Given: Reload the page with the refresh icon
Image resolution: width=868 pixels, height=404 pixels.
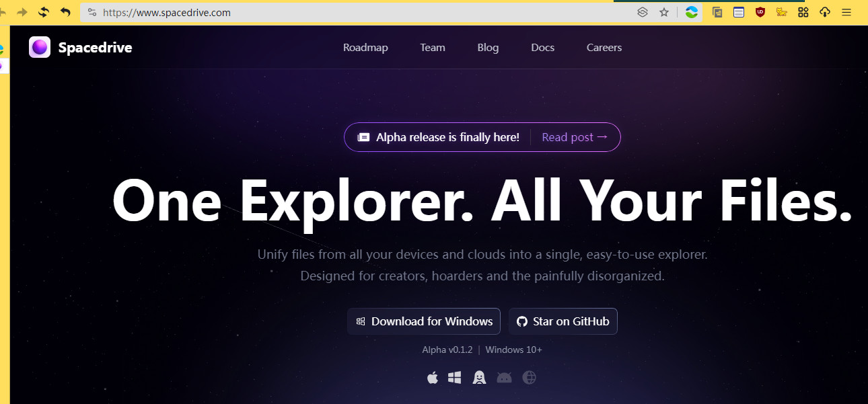Looking at the screenshot, I should click(44, 12).
